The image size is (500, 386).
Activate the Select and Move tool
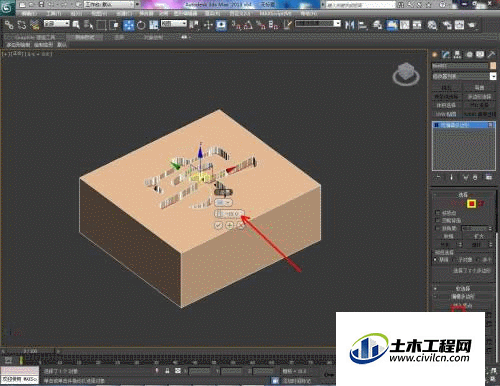click(128, 25)
